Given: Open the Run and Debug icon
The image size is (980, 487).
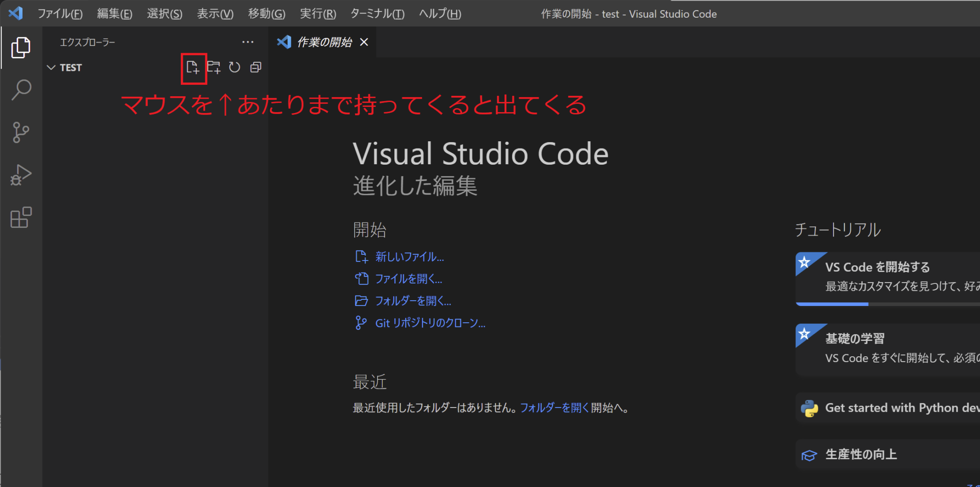Looking at the screenshot, I should point(21,175).
